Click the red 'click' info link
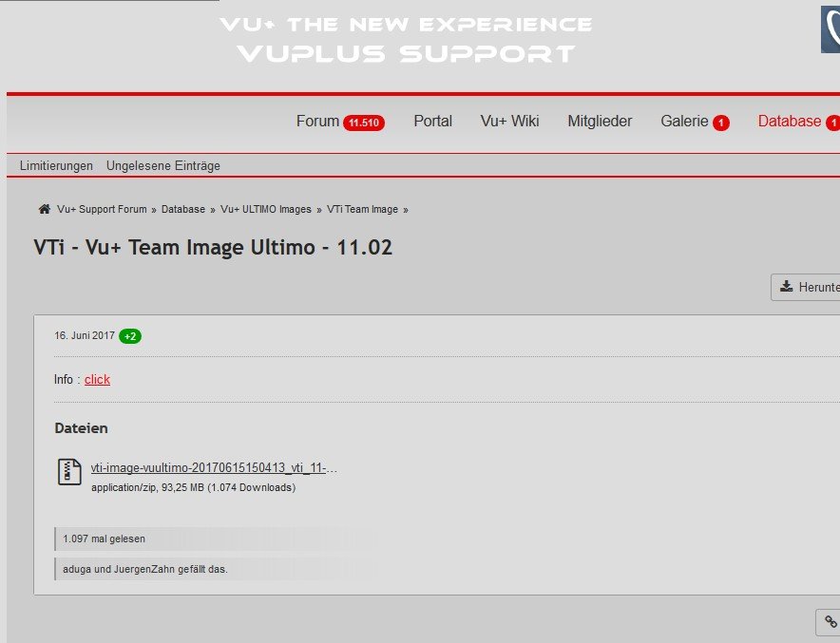Screen dimensions: 840x643 coord(97,380)
